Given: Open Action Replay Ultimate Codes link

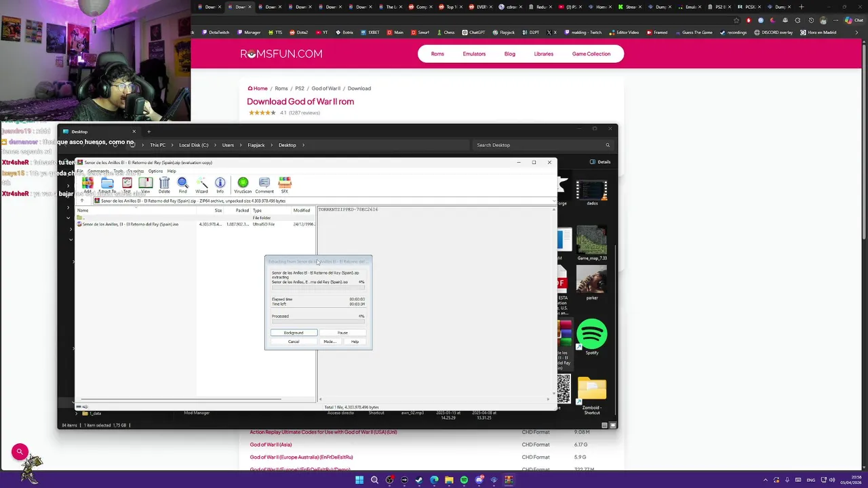Looking at the screenshot, I should coord(323,432).
